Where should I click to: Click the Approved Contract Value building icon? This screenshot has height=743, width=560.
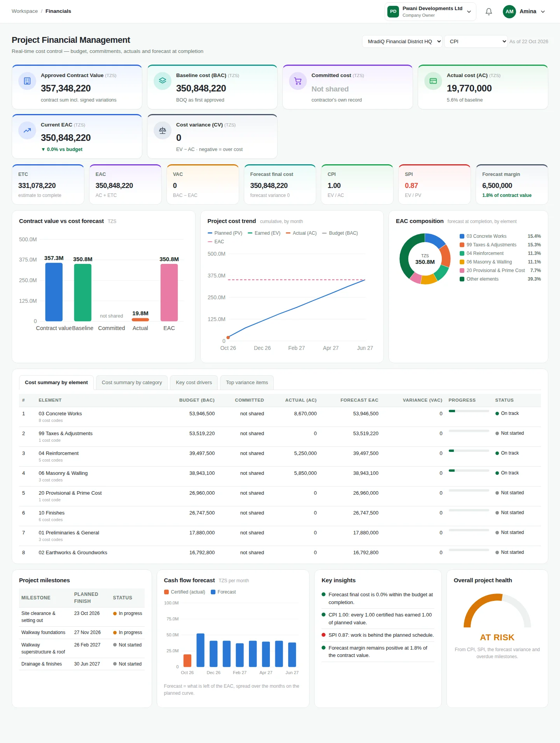coord(27,81)
